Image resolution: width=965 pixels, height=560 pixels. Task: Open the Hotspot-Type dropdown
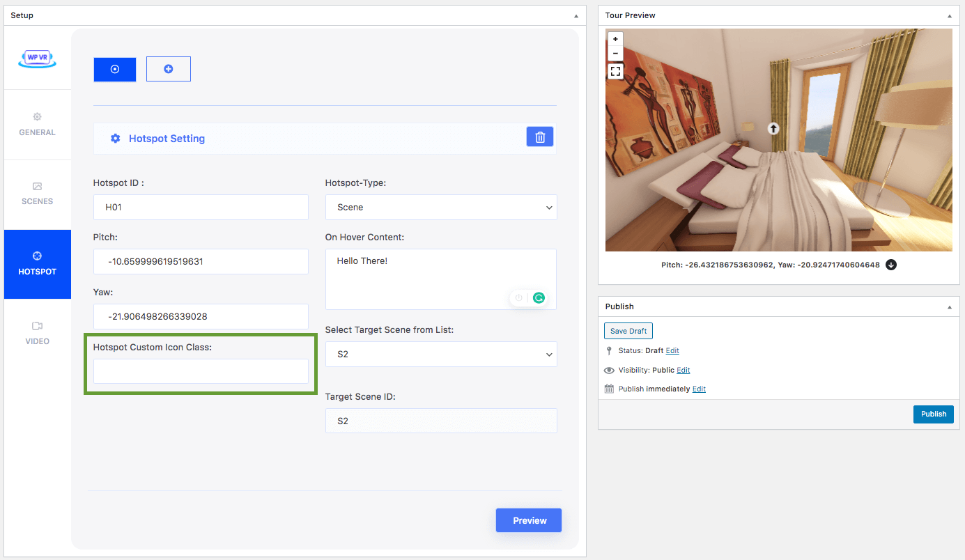pos(440,207)
